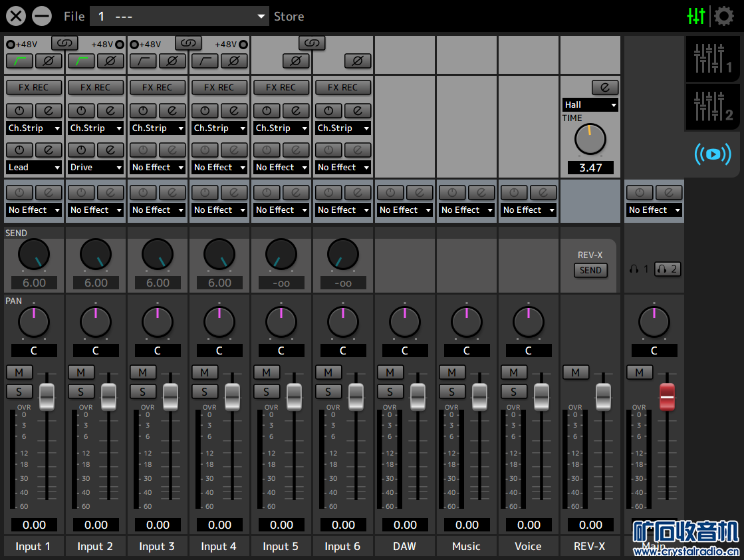Open the scene file selector dropdown
Screen dimensions: 744x560
click(x=180, y=17)
